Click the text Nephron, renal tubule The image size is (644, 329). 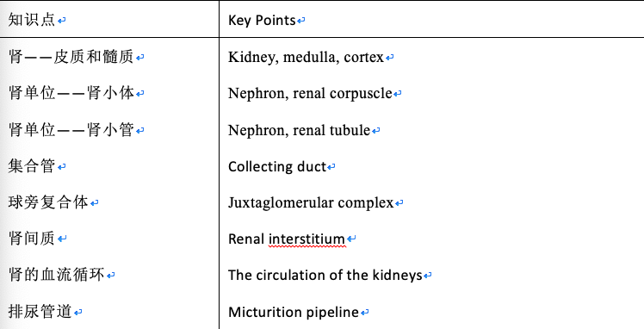(x=300, y=130)
